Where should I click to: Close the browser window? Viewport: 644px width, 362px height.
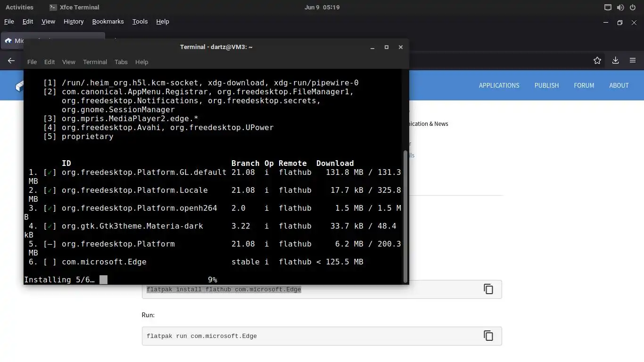point(634,22)
